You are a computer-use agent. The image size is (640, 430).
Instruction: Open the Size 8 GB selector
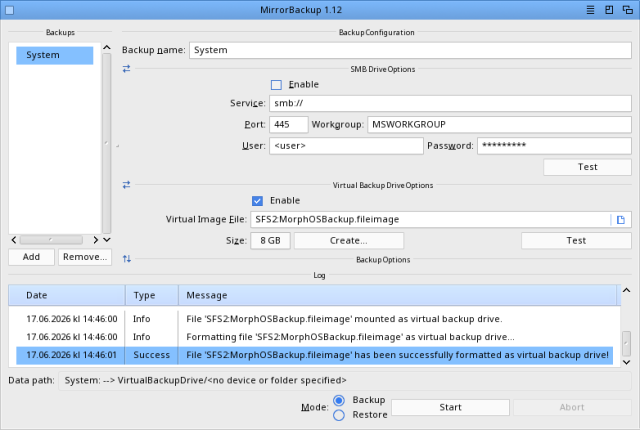click(x=270, y=241)
